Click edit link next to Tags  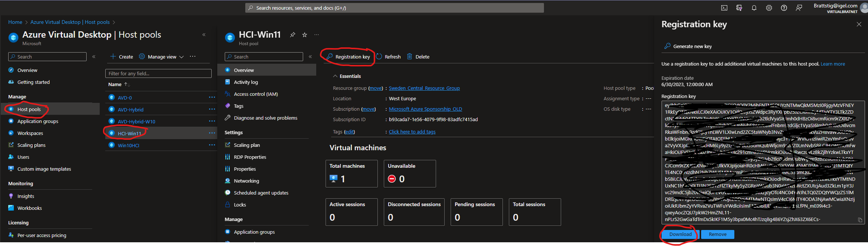pyautogui.click(x=349, y=132)
